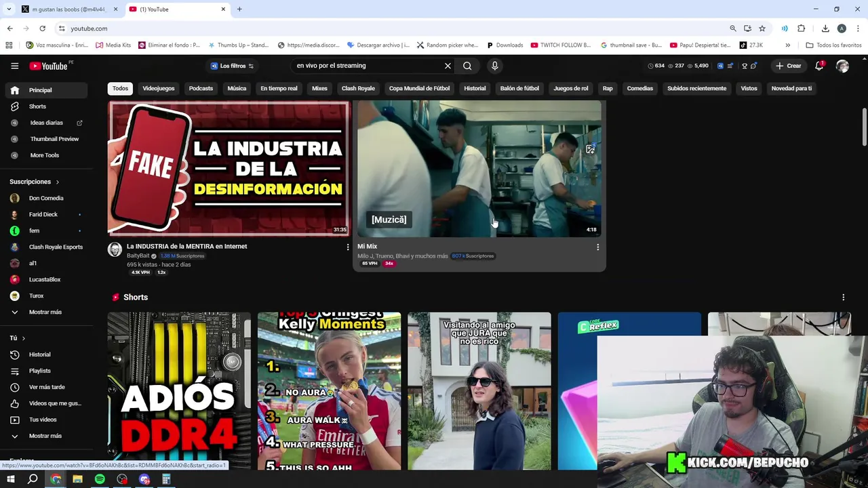Viewport: 868px width, 488px height.
Task: Play La Industria de la Desinformación thumbnail
Action: 229,168
